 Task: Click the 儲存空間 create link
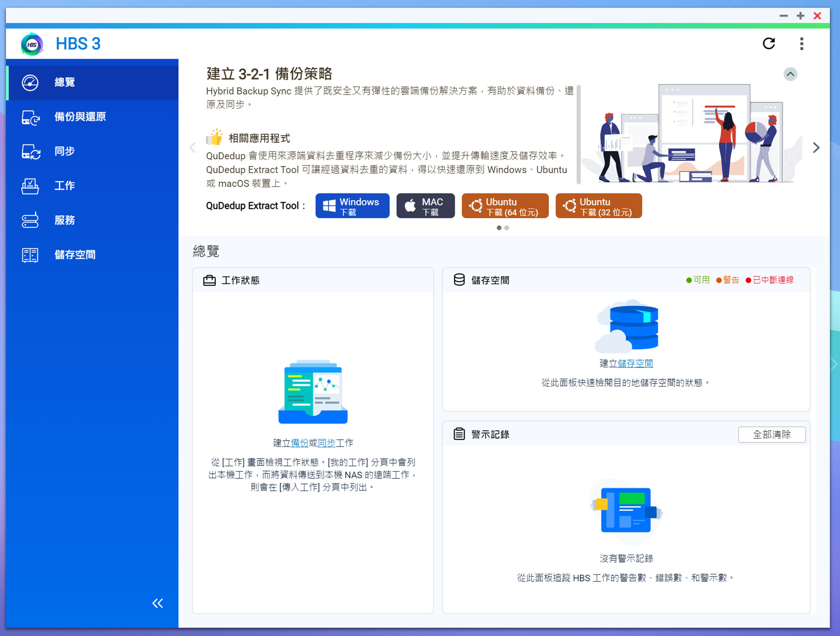pos(635,363)
